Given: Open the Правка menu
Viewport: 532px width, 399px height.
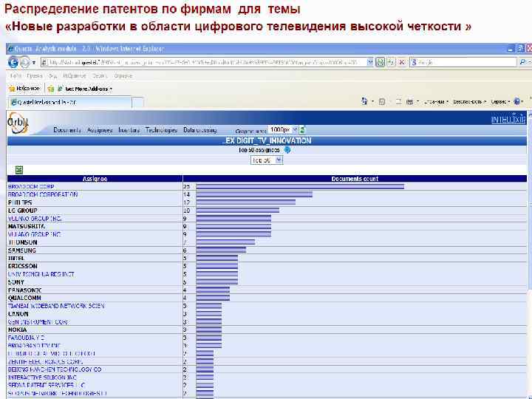Looking at the screenshot, I should click(x=35, y=76).
